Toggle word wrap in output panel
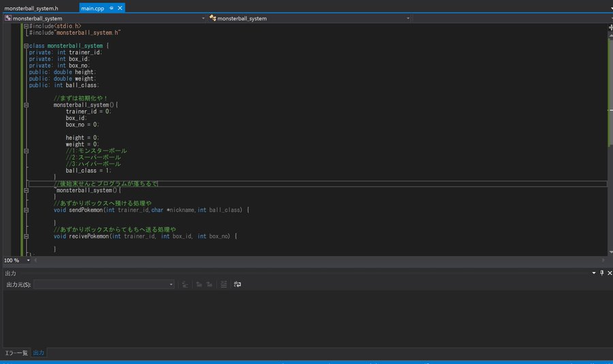The height and width of the screenshot is (364, 613). (x=237, y=284)
